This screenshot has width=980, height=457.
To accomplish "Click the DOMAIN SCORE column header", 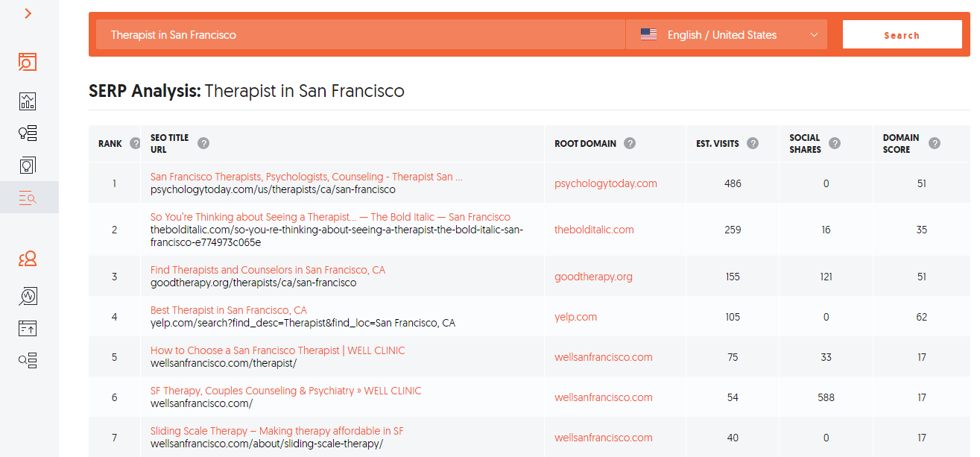I will tap(901, 143).
